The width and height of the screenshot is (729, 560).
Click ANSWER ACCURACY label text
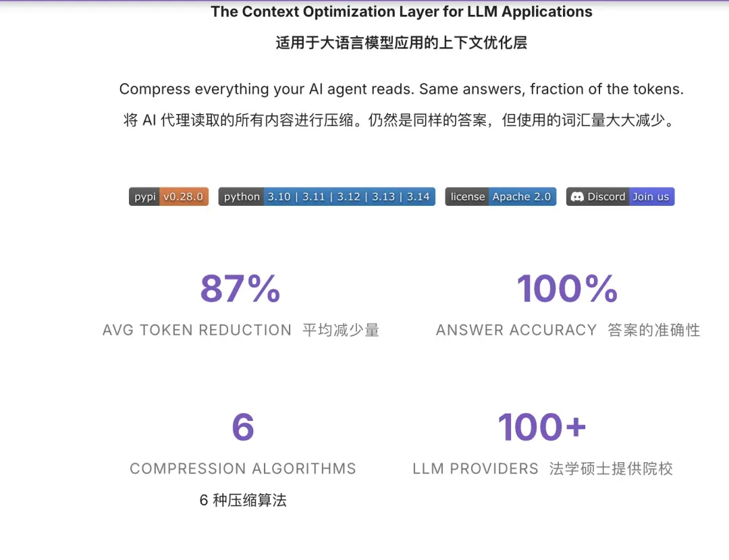coord(516,330)
